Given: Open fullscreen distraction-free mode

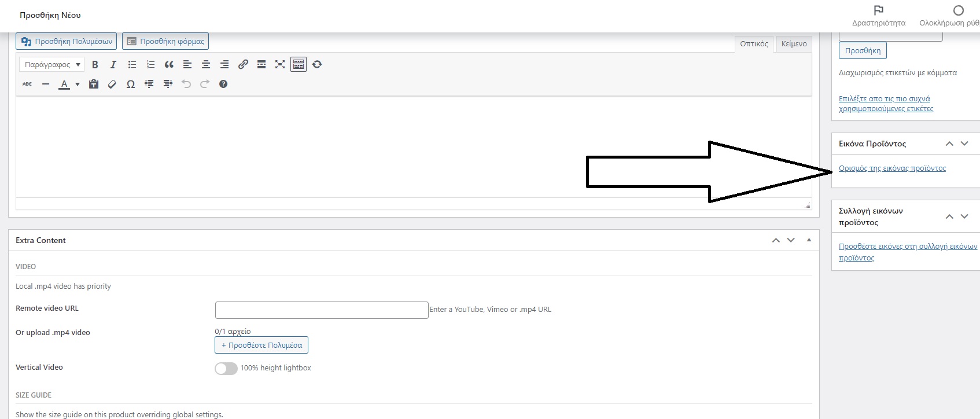Looking at the screenshot, I should (x=280, y=64).
